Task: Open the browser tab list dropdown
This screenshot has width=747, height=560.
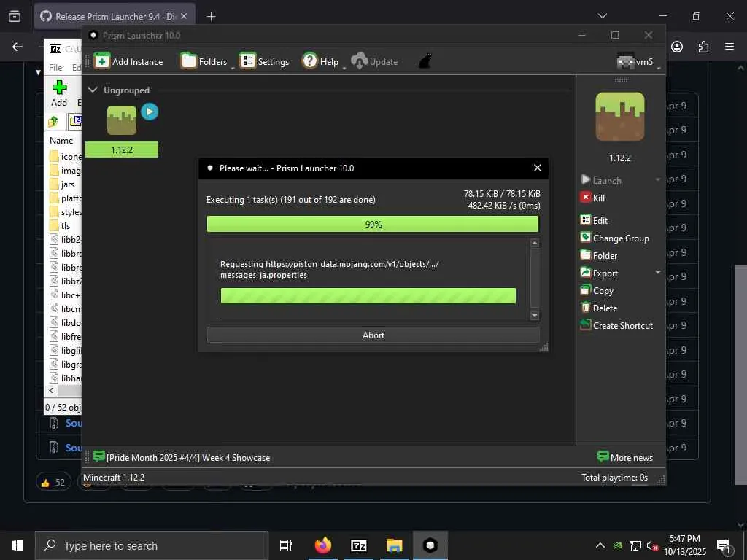Action: tap(602, 16)
